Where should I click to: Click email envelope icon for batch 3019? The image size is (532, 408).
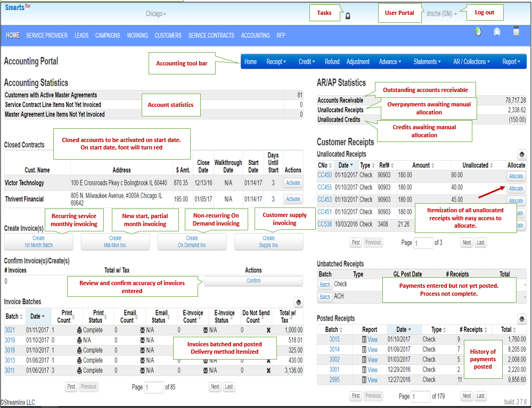coord(143,340)
